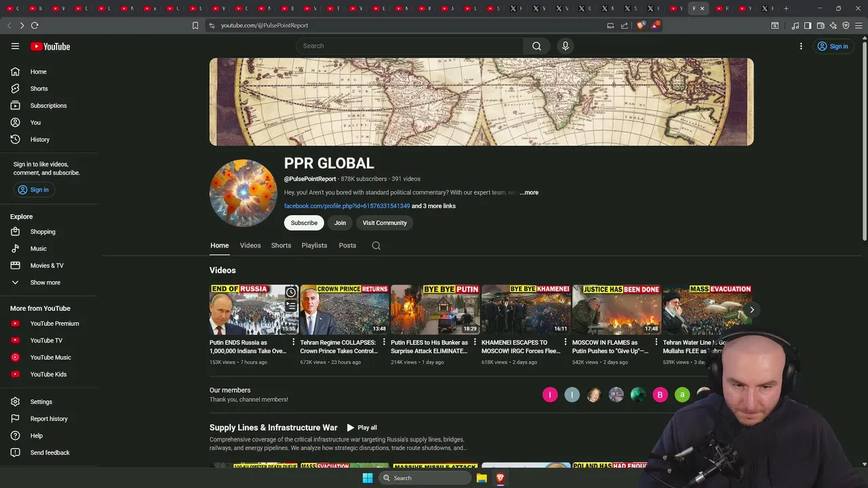
Task: Open Report history in sidebar
Action: click(49, 419)
